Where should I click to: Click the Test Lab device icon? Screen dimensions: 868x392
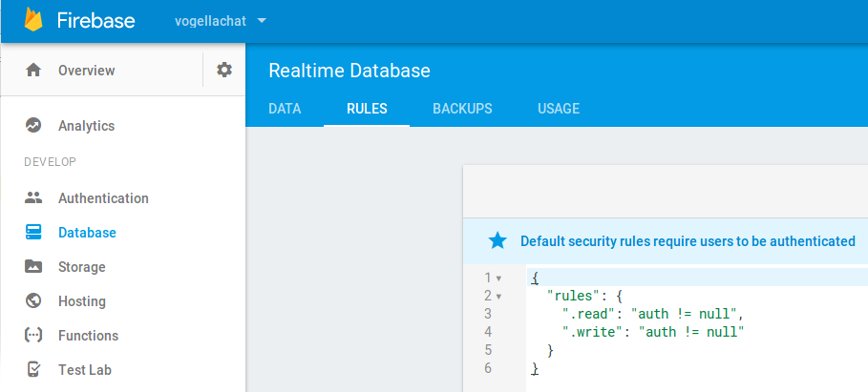coord(33,369)
